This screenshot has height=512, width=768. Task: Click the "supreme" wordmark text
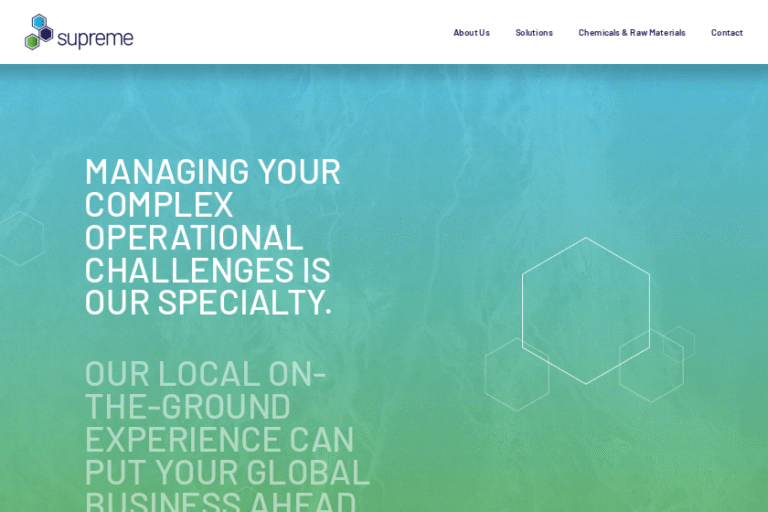95,38
